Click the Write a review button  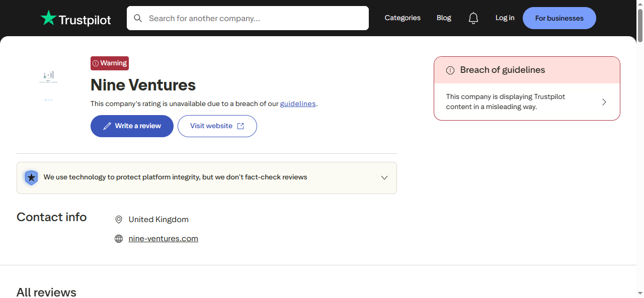pos(132,126)
